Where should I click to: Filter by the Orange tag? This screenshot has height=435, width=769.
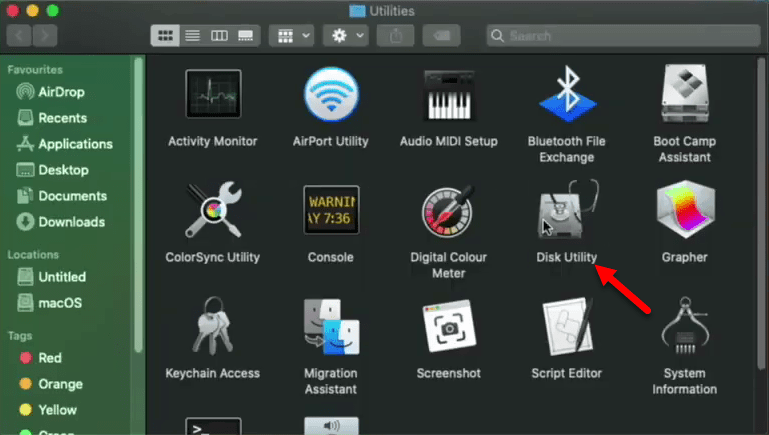pos(51,384)
